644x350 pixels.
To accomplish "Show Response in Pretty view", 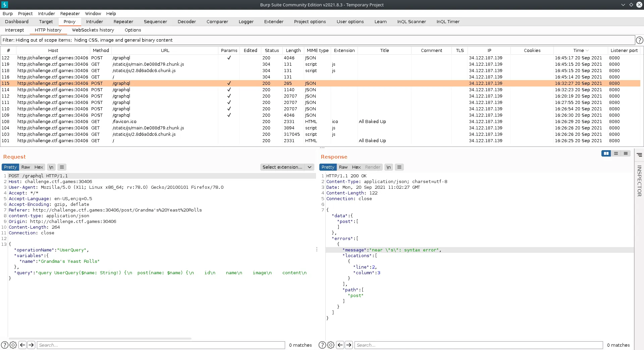I will pos(328,167).
